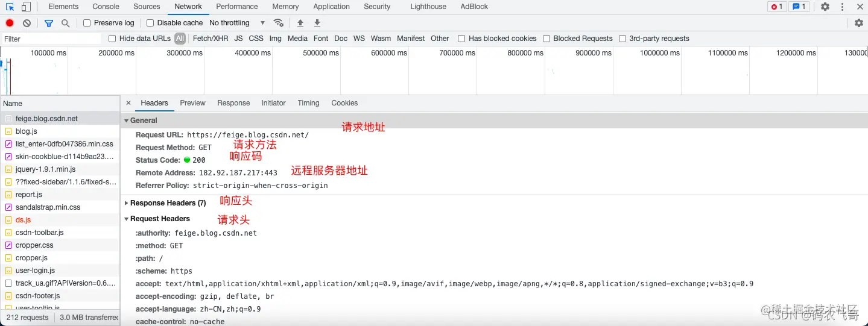Filter by Img requests
Image resolution: width=868 pixels, height=326 pixels.
pyautogui.click(x=276, y=39)
